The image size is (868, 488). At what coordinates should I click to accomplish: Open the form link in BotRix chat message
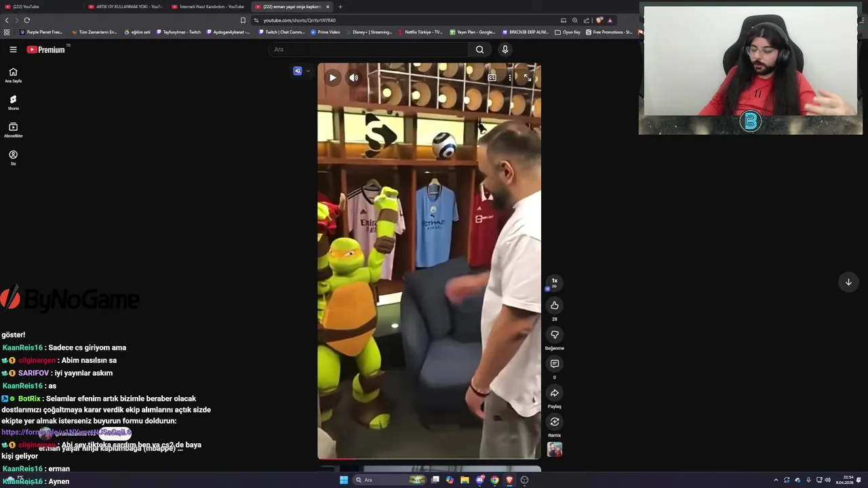[x=66, y=432]
